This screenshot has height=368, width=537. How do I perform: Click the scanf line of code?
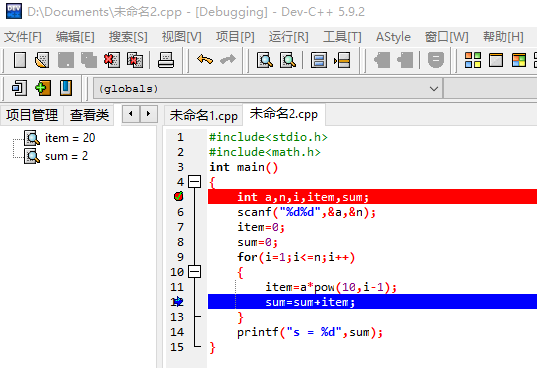307,212
